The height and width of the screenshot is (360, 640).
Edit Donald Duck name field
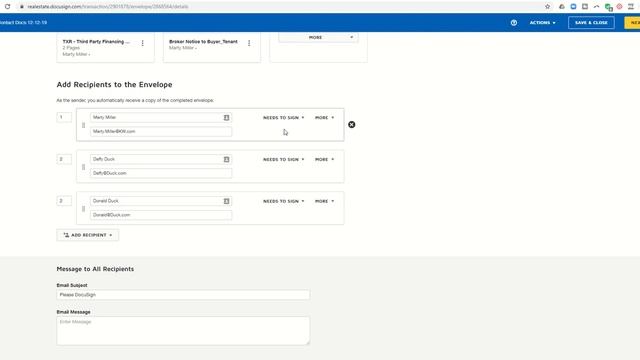161,201
